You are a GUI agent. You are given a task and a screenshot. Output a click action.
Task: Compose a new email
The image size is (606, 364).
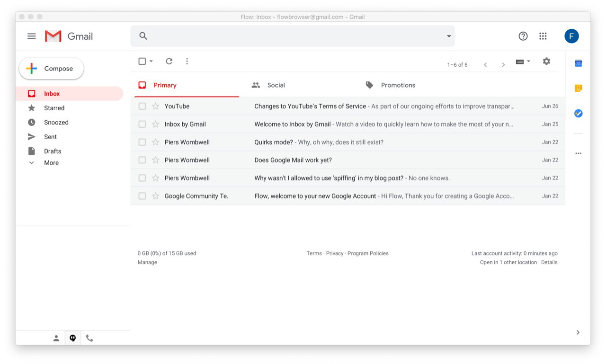click(51, 69)
